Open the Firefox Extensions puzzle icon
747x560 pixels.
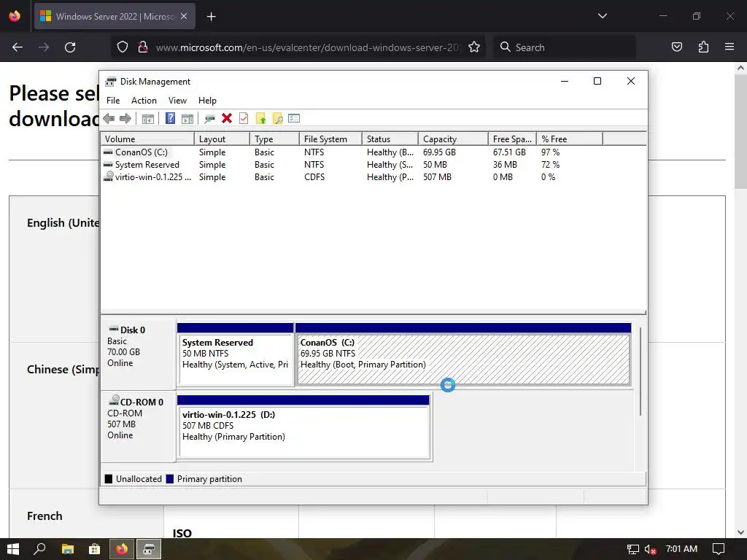tap(703, 47)
